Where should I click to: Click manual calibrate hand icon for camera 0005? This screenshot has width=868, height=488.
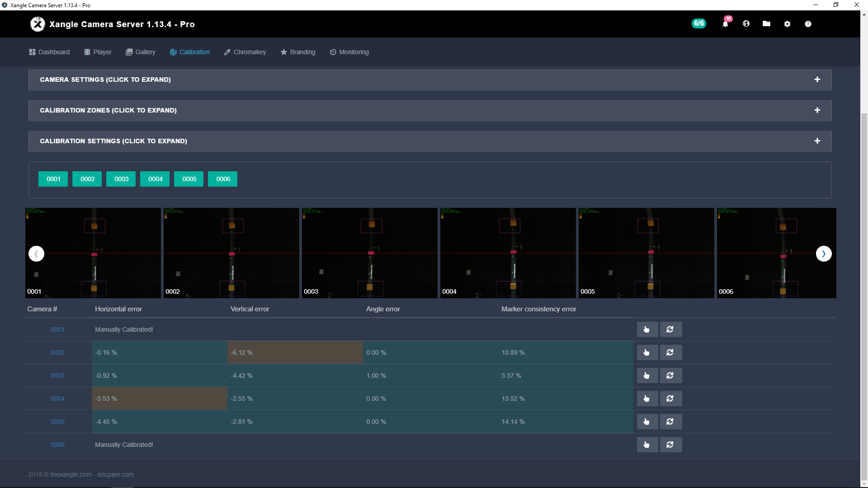647,422
